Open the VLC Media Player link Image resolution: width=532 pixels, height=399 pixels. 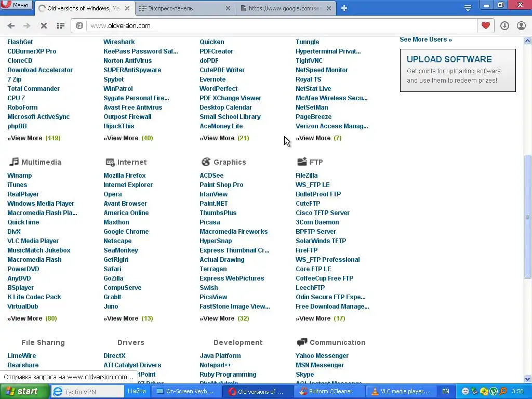point(33,241)
